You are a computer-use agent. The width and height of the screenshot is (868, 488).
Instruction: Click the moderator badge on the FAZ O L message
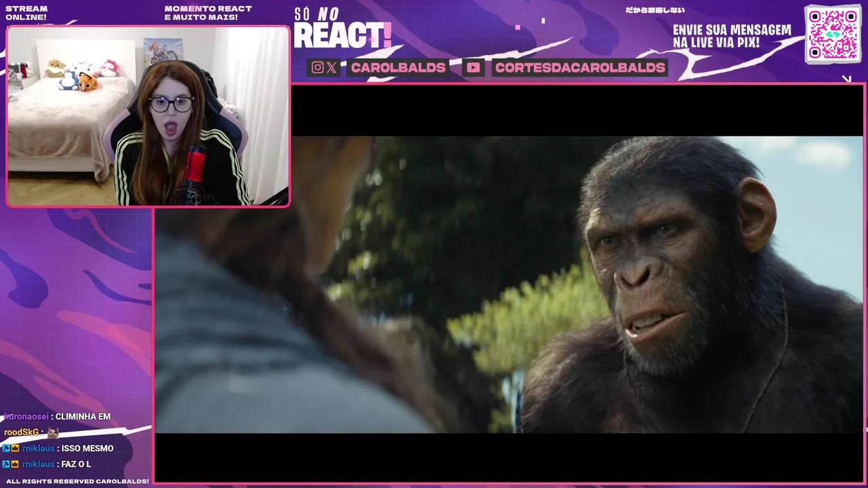click(x=5, y=464)
